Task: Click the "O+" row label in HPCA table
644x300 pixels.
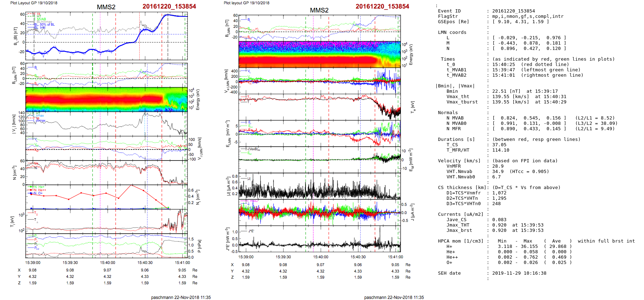Action: (x=449, y=263)
